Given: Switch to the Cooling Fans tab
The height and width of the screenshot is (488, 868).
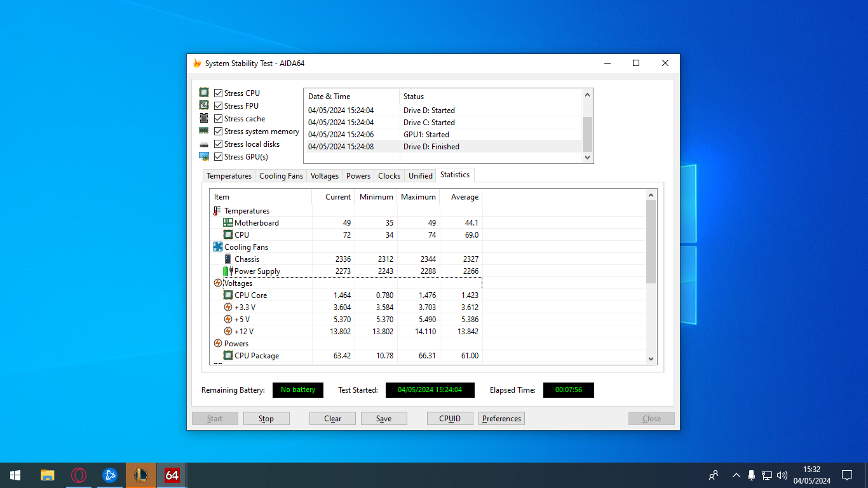Looking at the screenshot, I should click(281, 176).
